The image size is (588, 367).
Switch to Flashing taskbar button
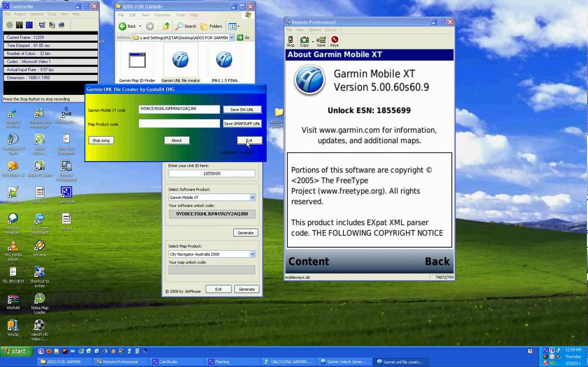coord(232,362)
